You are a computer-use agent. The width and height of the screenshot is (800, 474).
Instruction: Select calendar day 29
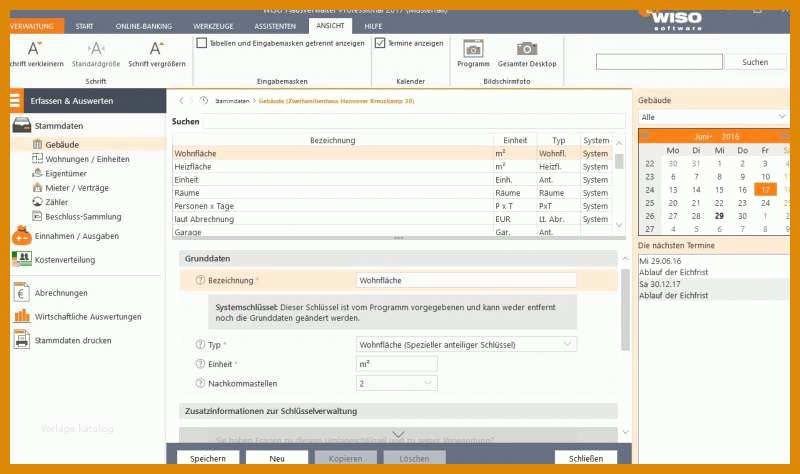[719, 216]
